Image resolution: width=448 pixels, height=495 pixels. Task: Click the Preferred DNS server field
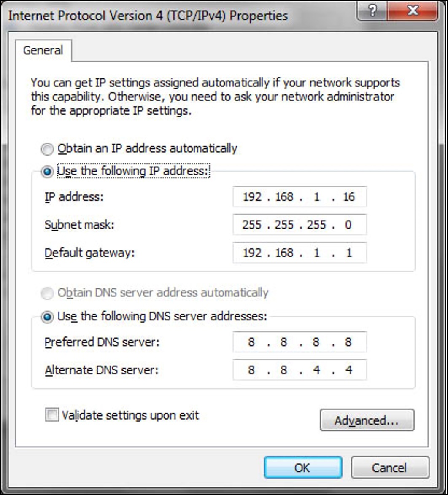click(x=300, y=342)
